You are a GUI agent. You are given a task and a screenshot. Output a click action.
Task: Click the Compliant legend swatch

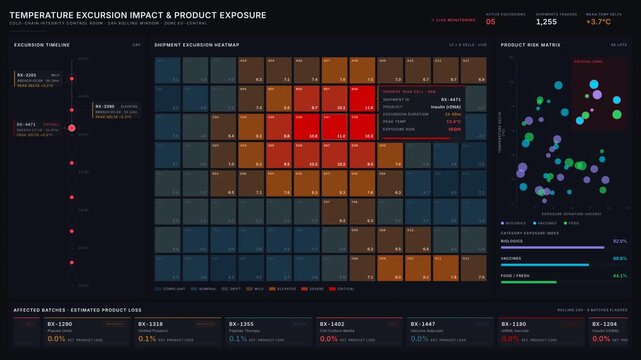(x=158, y=289)
